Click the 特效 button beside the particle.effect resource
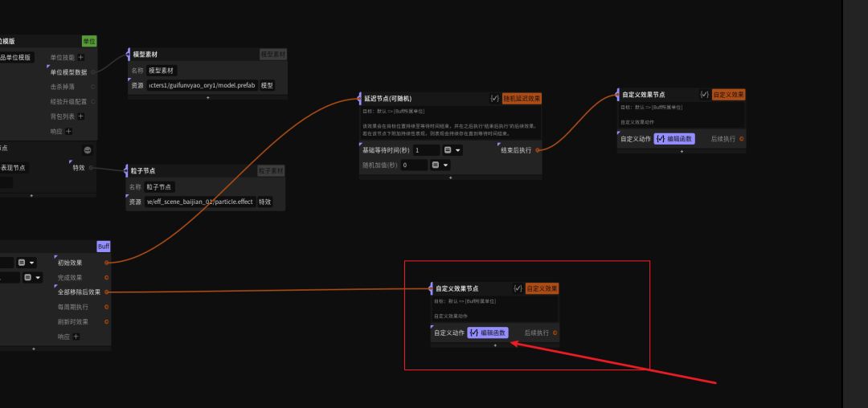The image size is (868, 408). pyautogui.click(x=264, y=202)
